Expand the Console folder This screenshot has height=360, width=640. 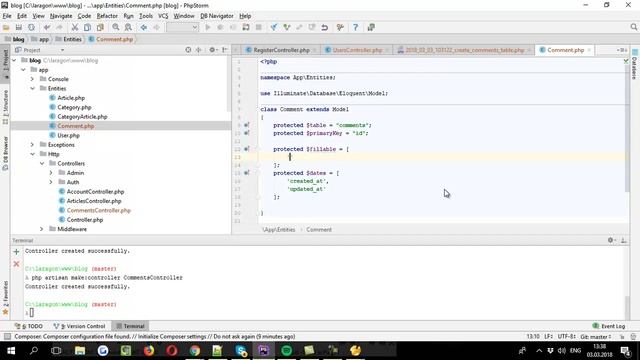pos(33,79)
